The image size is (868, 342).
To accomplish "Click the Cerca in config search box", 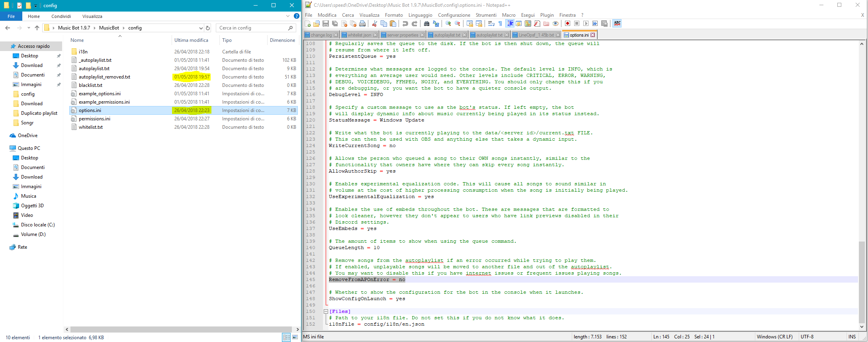I will point(257,28).
